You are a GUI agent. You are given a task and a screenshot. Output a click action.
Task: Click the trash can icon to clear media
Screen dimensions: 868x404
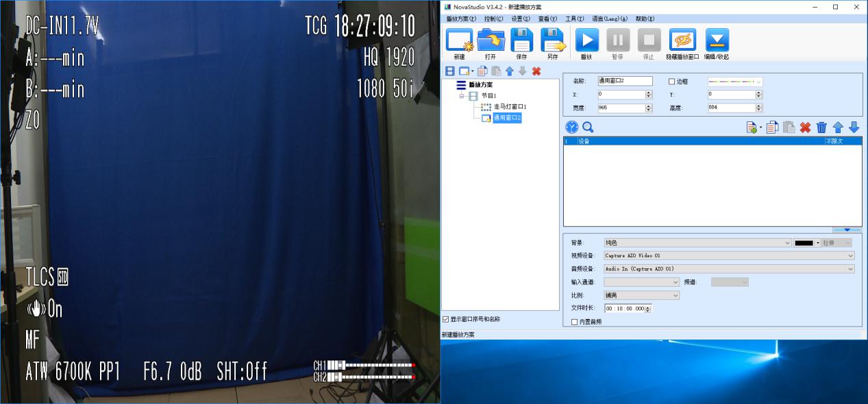click(x=821, y=128)
